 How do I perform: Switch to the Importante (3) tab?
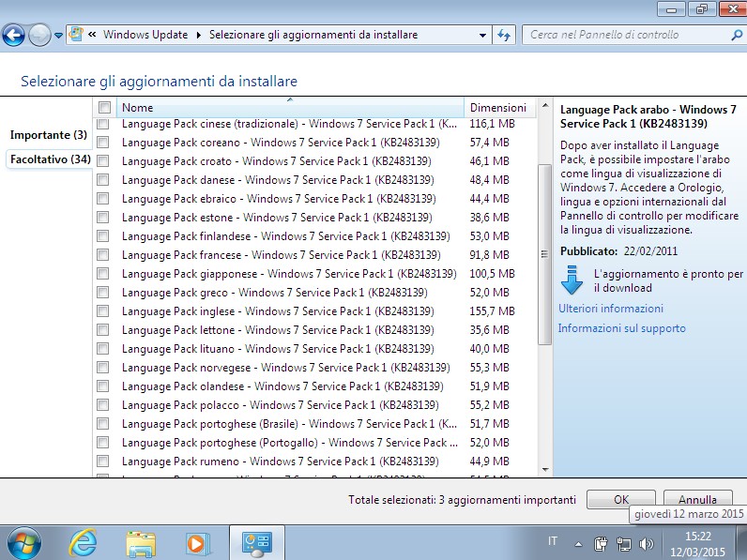click(x=49, y=135)
